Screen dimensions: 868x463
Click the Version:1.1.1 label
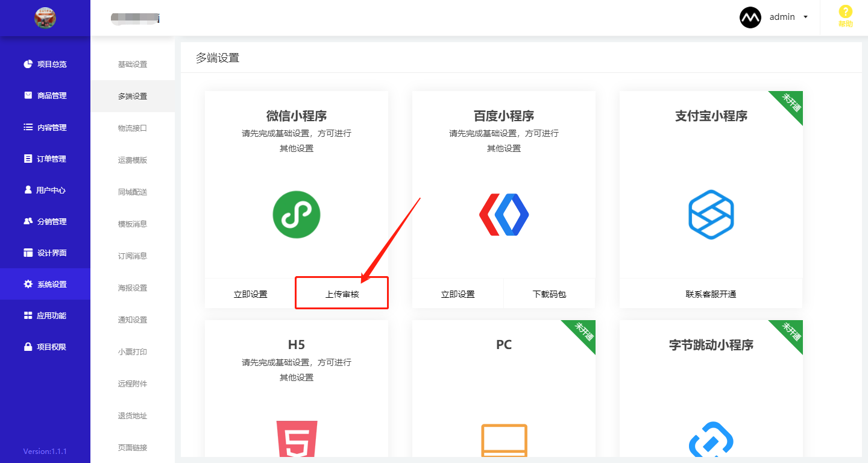tap(45, 451)
